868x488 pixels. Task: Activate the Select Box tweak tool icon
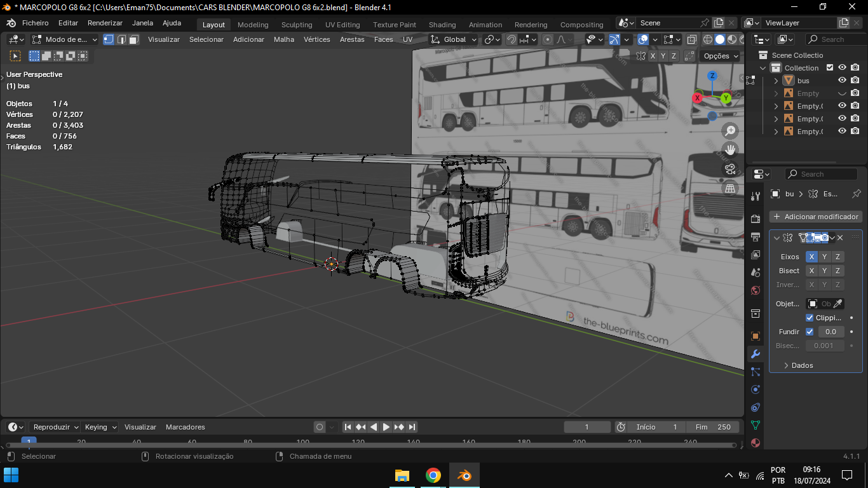[16, 56]
